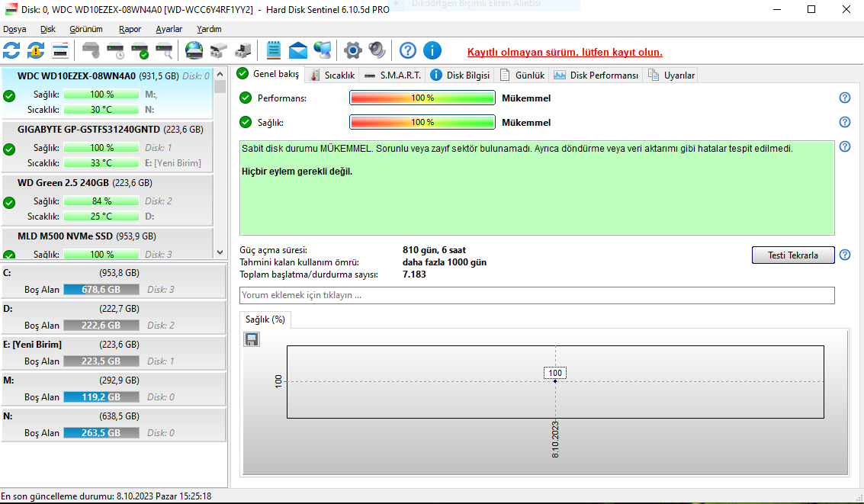
Task: Click the speaker sound icon in toolbar
Action: click(377, 51)
